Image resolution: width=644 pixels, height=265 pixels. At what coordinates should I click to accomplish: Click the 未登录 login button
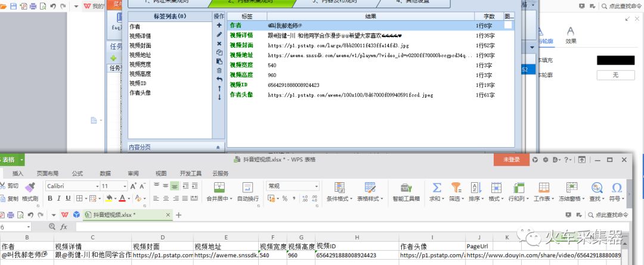512,160
